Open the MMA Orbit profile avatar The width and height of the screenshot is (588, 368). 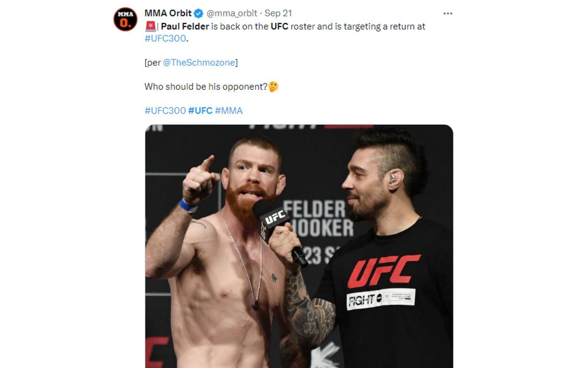coord(125,19)
